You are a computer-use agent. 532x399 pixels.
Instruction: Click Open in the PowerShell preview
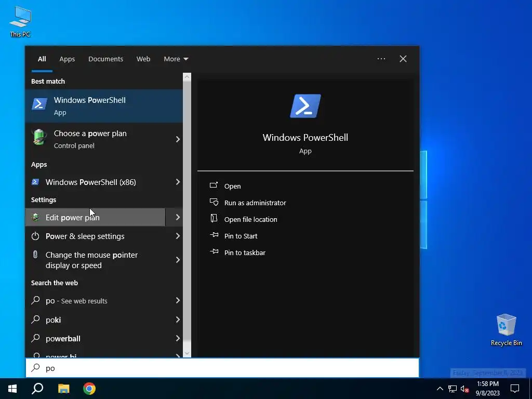coord(232,187)
